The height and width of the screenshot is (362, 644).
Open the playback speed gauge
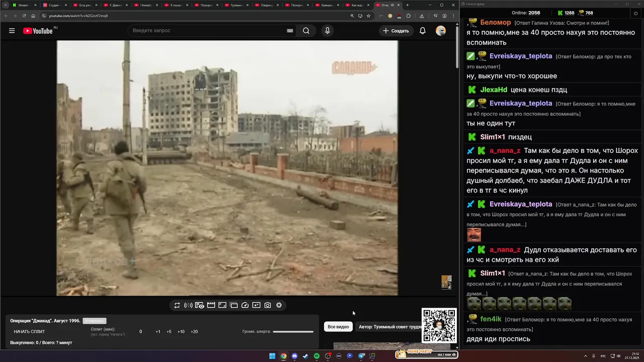(x=245, y=305)
